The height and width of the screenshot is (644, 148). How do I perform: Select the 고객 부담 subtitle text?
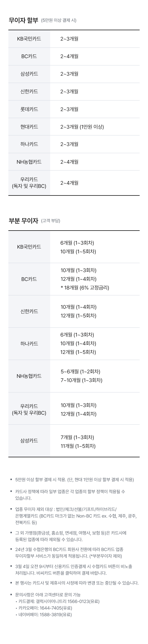(51, 221)
